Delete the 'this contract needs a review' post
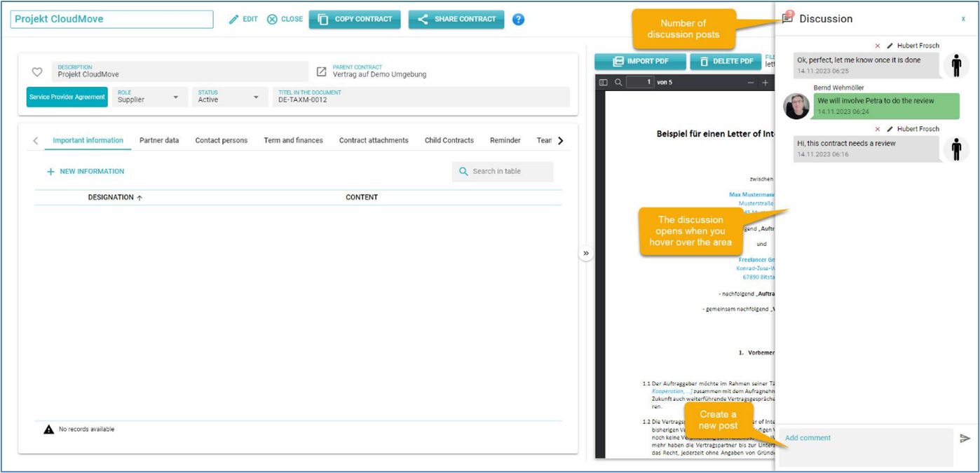Viewport: 980px width, 473px height. (878, 129)
